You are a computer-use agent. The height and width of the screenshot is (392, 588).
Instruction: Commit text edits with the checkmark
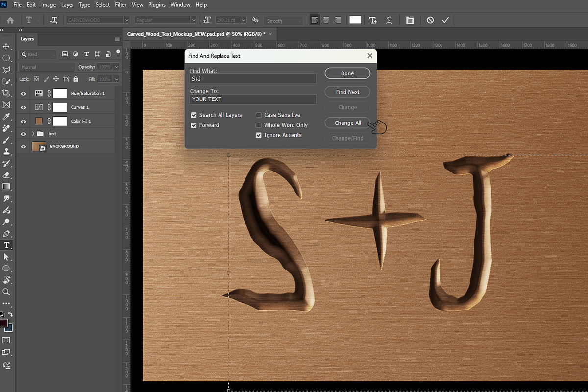point(445,20)
